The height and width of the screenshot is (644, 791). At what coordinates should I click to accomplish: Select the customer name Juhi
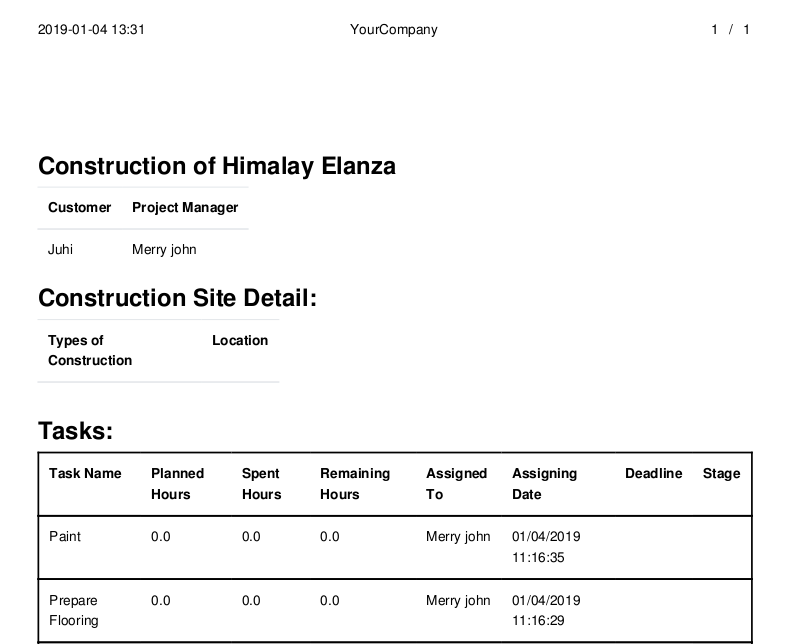pyautogui.click(x=60, y=250)
